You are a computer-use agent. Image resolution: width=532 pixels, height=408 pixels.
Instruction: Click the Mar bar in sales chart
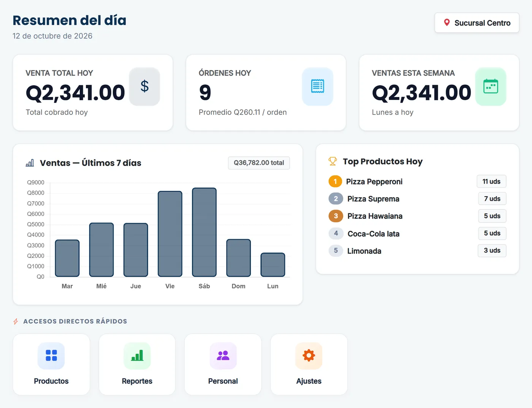[67, 258]
